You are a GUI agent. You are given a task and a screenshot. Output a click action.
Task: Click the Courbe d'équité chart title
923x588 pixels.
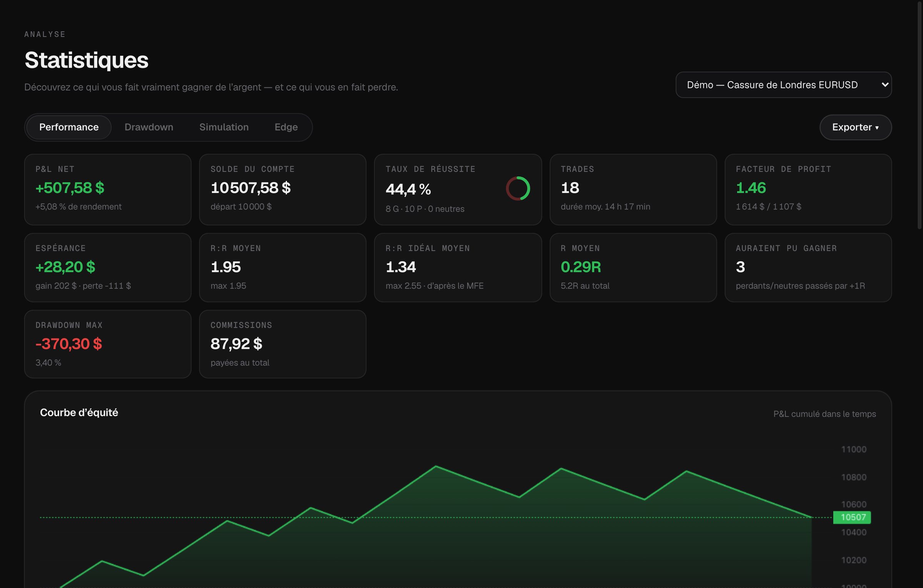tap(79, 413)
